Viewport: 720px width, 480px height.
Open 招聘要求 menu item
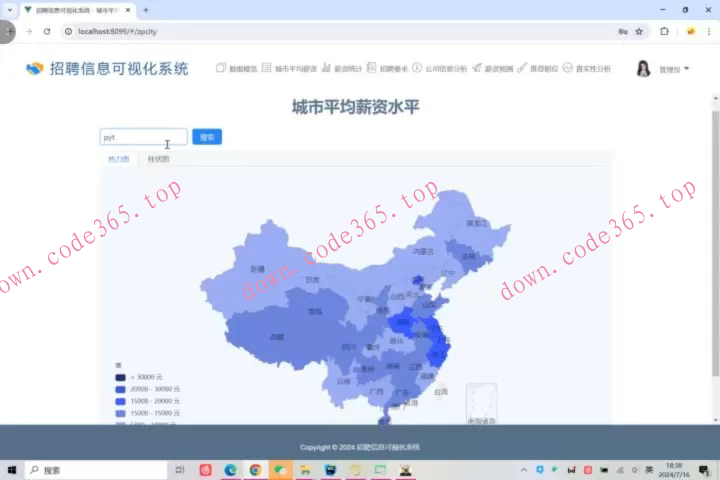coord(394,69)
